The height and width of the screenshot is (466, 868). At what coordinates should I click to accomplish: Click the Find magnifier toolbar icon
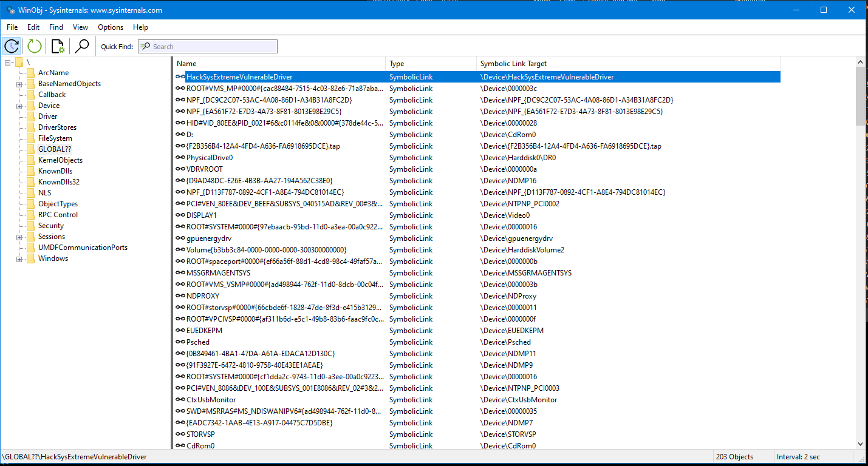81,46
